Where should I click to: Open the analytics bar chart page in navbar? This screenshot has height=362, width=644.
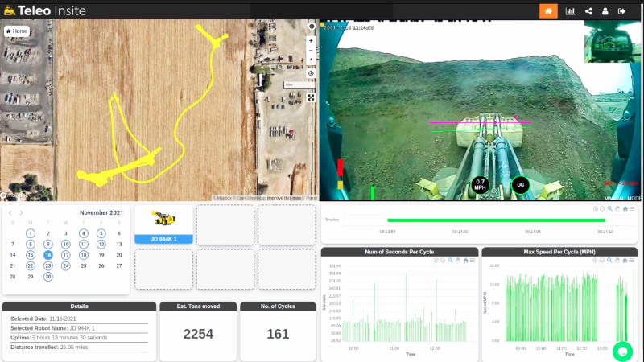[x=571, y=11]
